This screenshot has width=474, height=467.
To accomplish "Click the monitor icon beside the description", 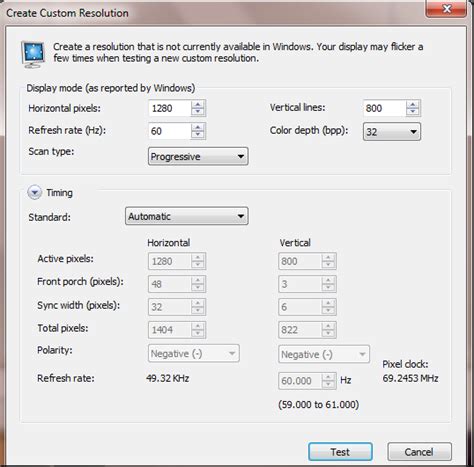I will coord(33,54).
